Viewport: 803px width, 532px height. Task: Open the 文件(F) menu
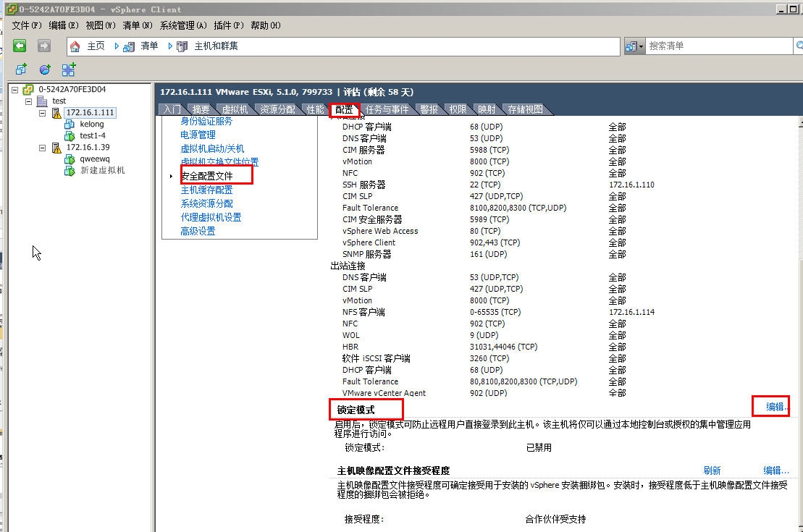pyautogui.click(x=27, y=25)
